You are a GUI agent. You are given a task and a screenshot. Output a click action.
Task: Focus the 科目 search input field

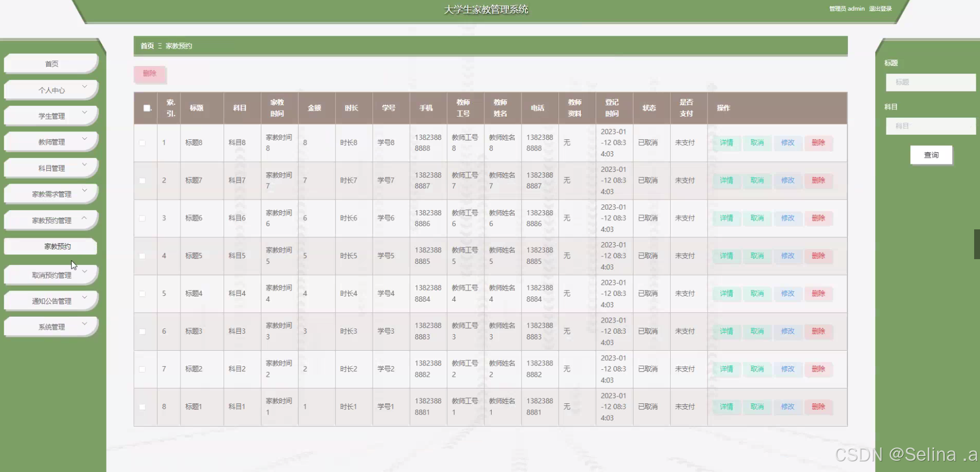point(930,126)
